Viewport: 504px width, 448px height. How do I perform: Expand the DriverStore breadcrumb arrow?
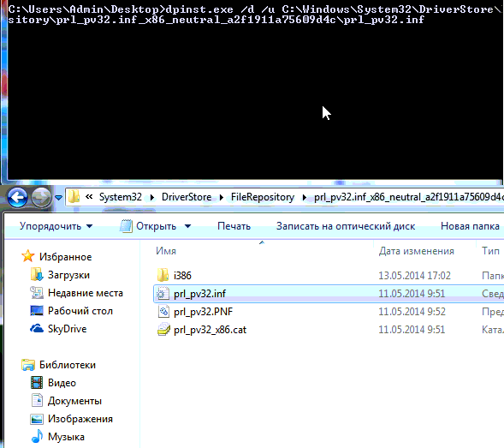[x=221, y=197]
